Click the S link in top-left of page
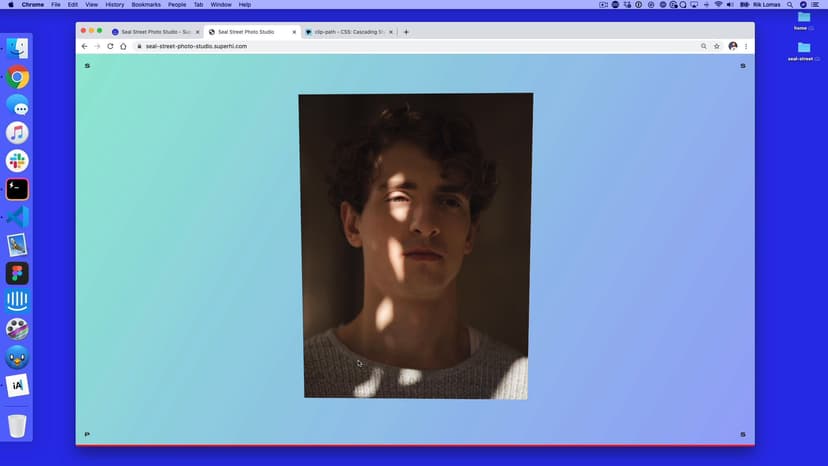 (x=87, y=66)
